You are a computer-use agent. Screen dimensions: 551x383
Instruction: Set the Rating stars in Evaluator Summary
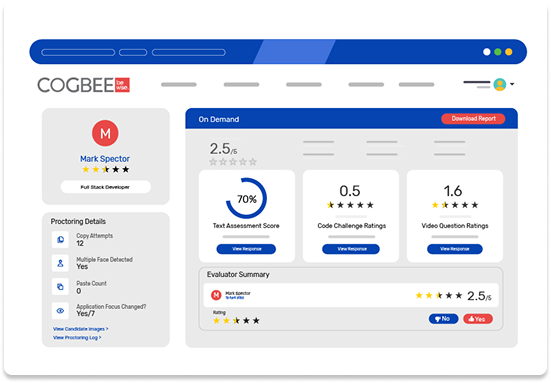click(x=236, y=320)
